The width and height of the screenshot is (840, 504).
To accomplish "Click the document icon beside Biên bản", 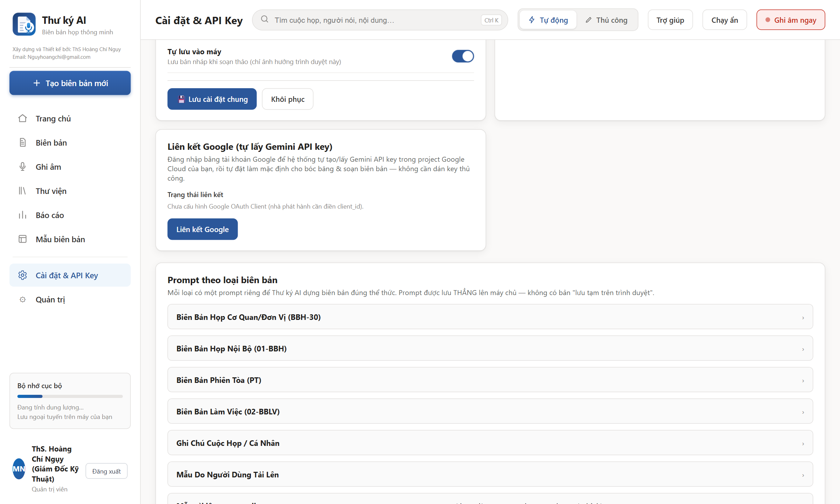I will point(22,143).
